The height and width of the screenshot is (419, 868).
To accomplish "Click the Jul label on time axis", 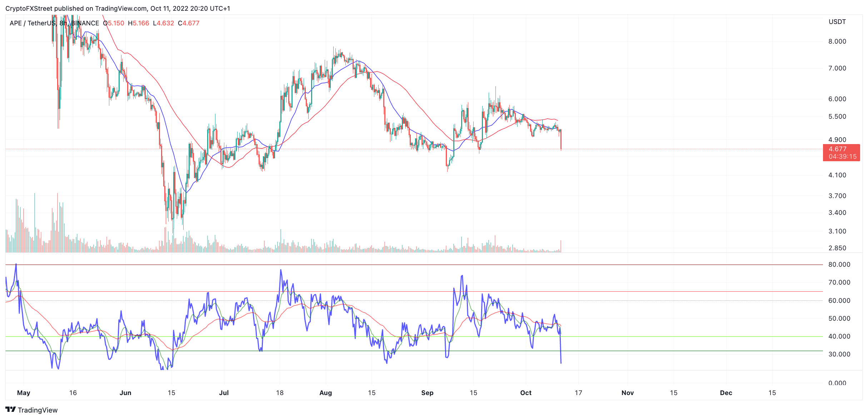I will (x=224, y=393).
